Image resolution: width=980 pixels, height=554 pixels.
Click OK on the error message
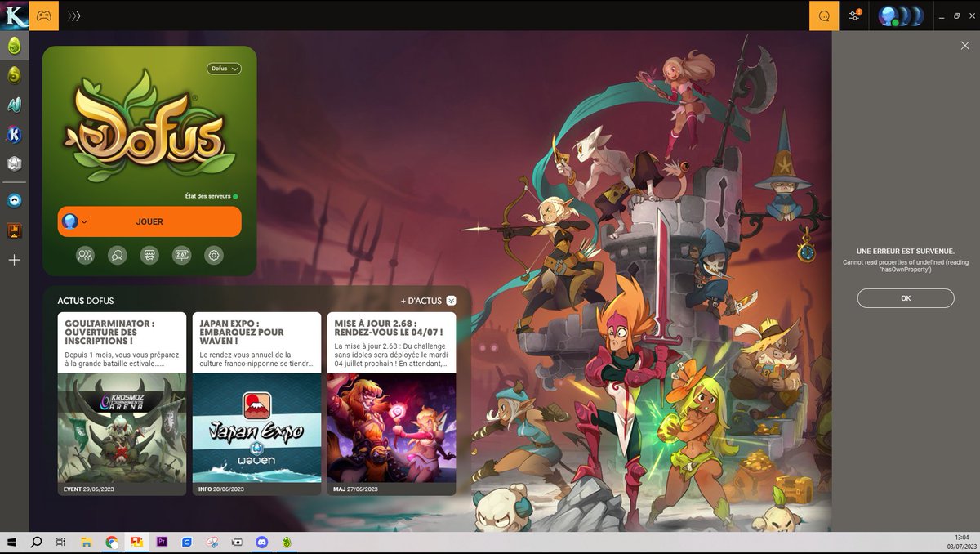(906, 298)
